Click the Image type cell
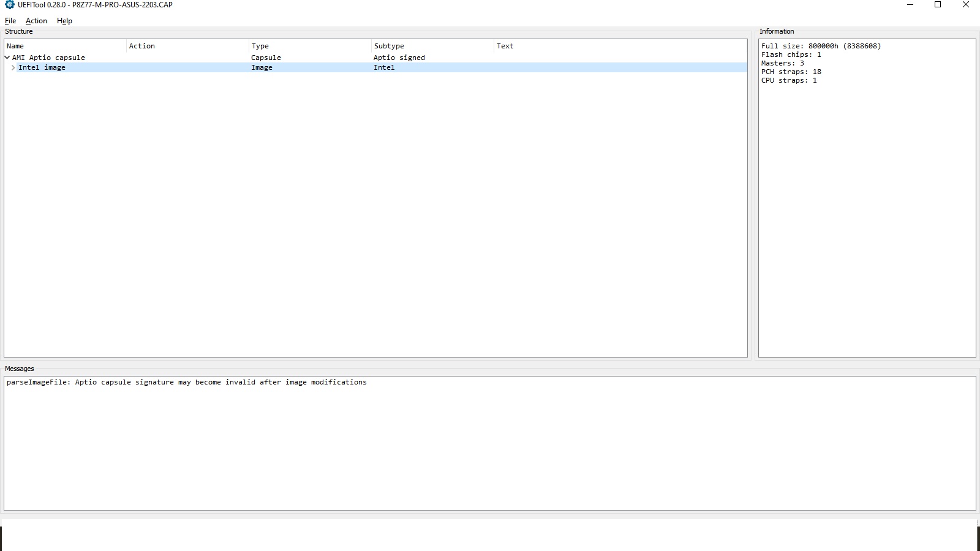This screenshot has width=980, height=551. (262, 67)
